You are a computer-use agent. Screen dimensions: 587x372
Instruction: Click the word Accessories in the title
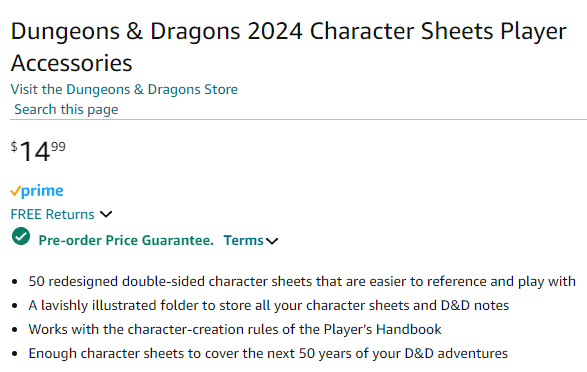pyautogui.click(x=72, y=63)
